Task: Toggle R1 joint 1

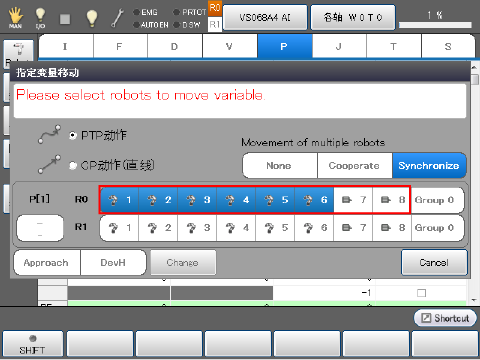Action: click(119, 228)
